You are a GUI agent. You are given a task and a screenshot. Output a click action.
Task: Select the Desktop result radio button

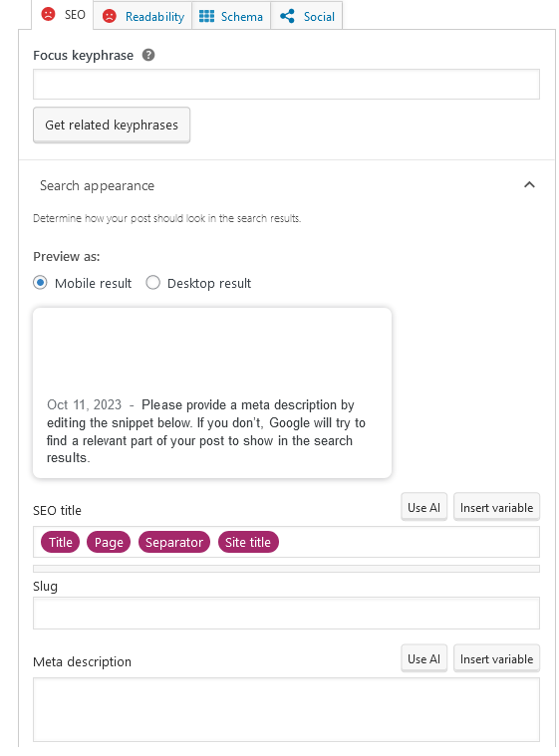[x=152, y=283]
